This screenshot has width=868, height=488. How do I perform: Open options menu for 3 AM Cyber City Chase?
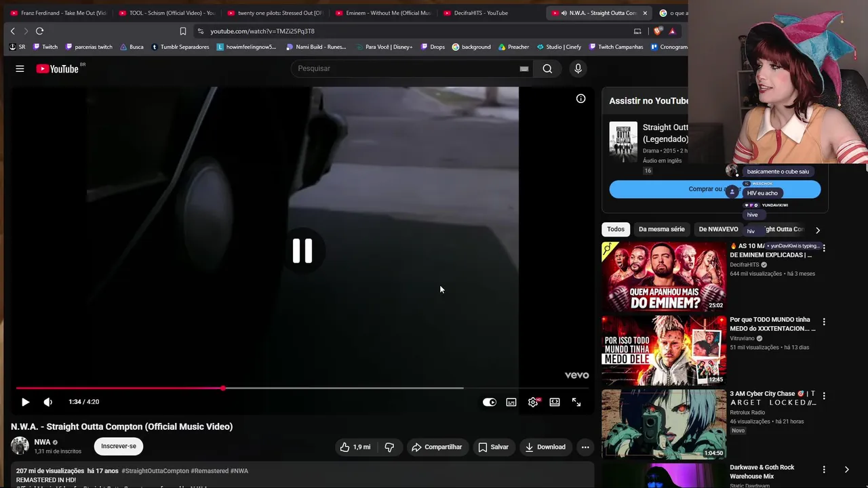click(824, 395)
